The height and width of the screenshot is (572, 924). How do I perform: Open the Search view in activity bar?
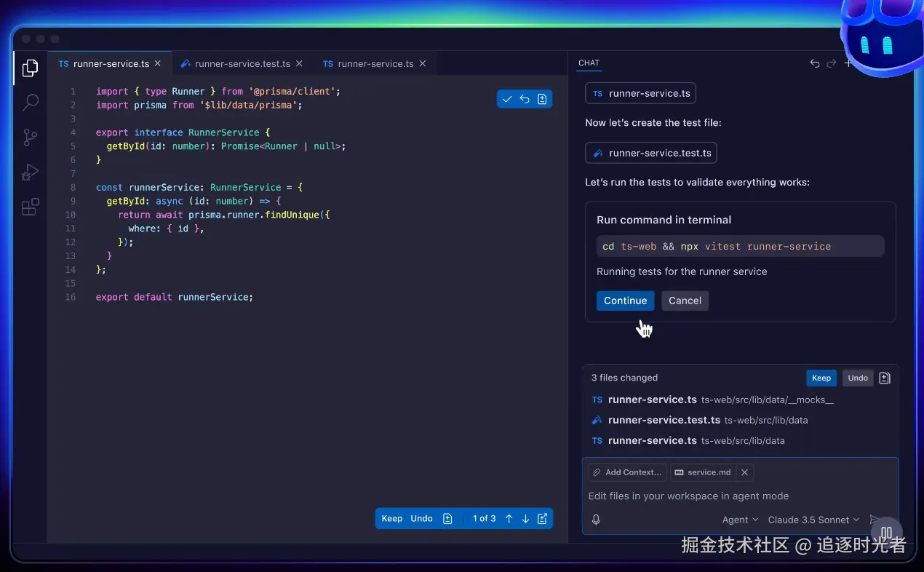pyautogui.click(x=30, y=103)
